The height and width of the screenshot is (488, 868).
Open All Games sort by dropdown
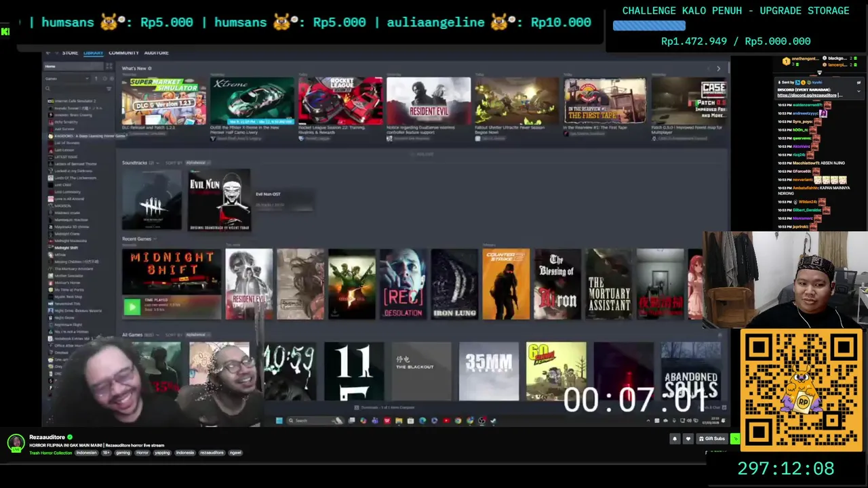click(197, 335)
